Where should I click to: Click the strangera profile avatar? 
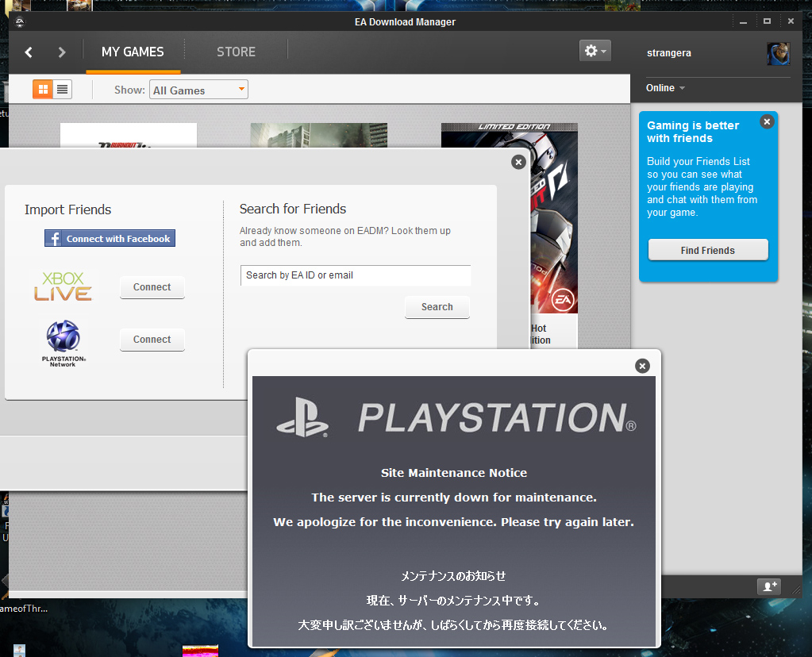pos(777,53)
